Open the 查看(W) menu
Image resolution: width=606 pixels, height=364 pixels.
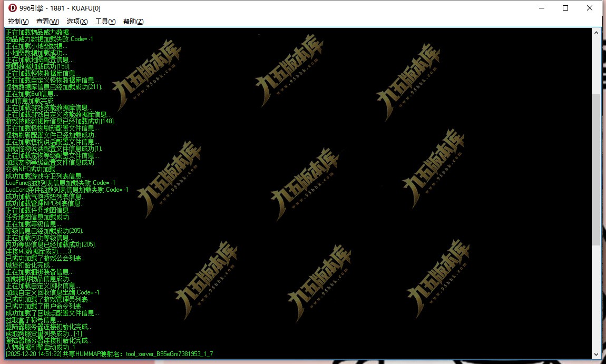click(47, 21)
